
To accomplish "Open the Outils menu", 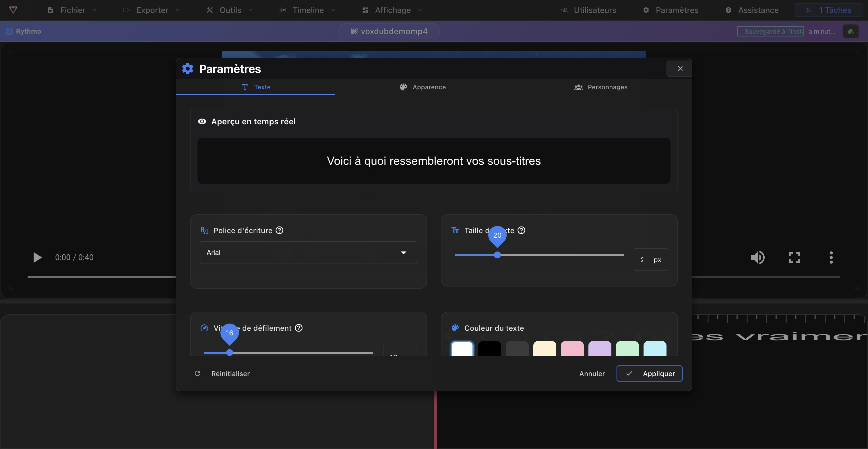I will click(x=230, y=10).
